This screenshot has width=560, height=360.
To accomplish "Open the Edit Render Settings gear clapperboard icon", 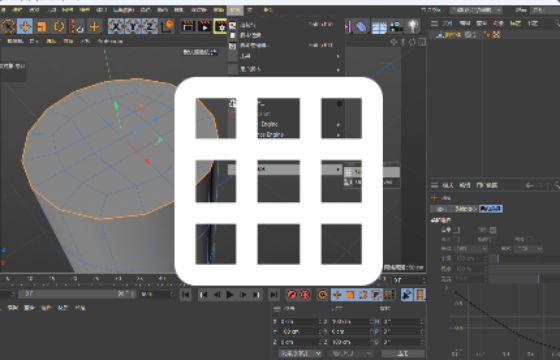I will 220,26.
